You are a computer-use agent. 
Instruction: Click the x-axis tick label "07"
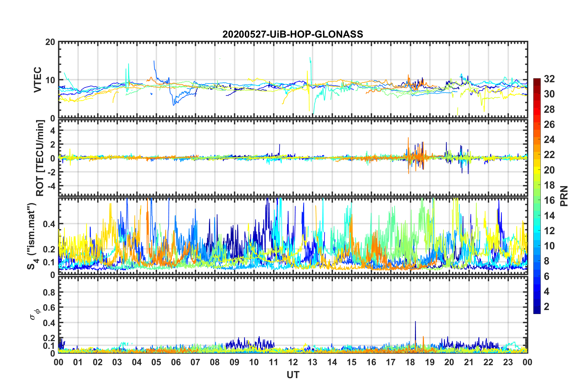(x=195, y=362)
